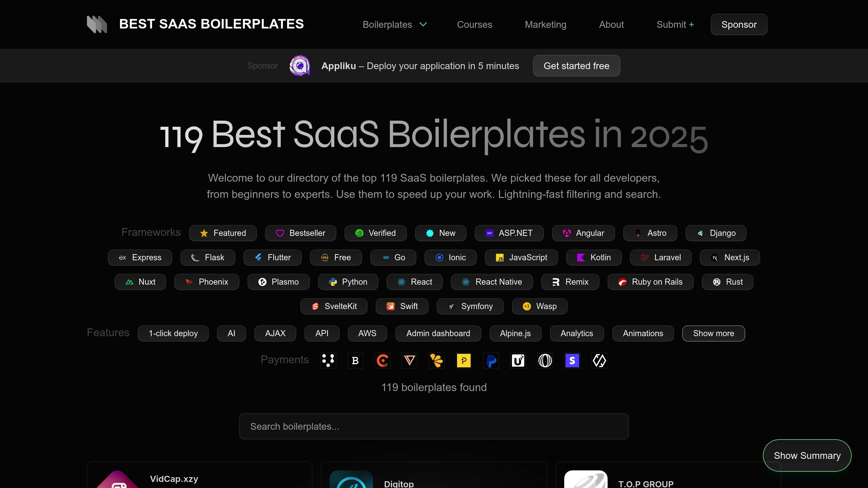
Task: Enable the Next.js filter
Action: point(730,258)
